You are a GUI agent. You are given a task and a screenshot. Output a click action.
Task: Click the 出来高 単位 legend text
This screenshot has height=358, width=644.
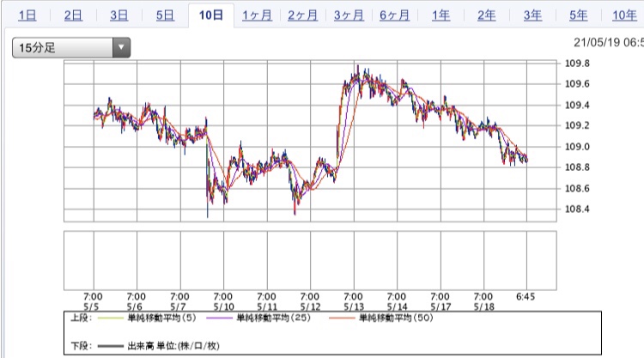[x=173, y=346]
